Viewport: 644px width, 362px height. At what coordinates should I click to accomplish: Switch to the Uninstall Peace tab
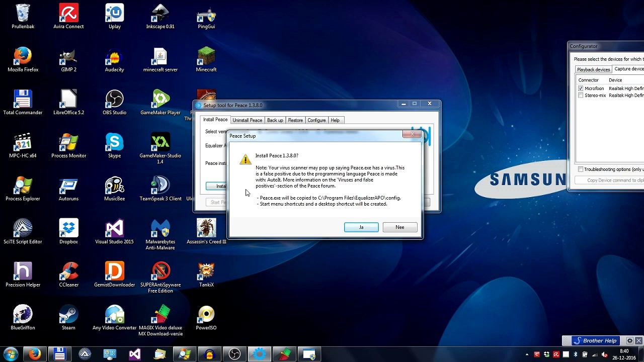pyautogui.click(x=247, y=120)
